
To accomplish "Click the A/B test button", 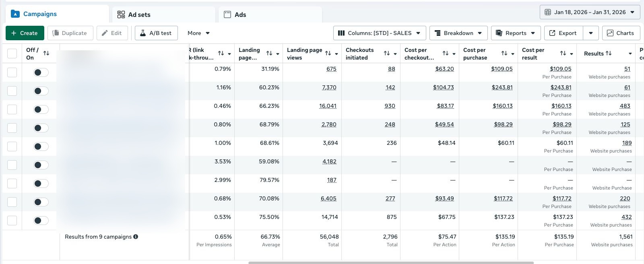I will coord(156,33).
